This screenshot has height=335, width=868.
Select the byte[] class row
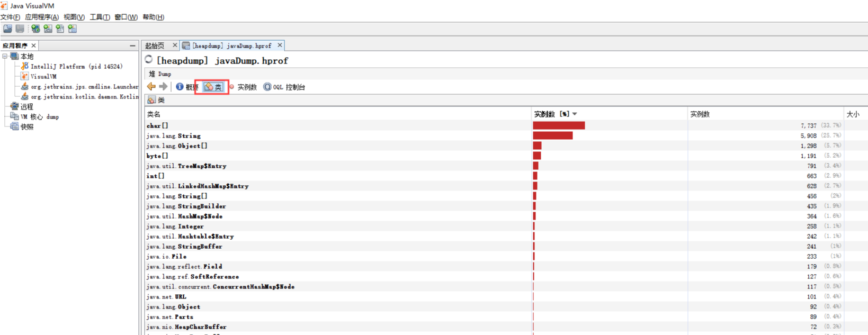[506, 156]
